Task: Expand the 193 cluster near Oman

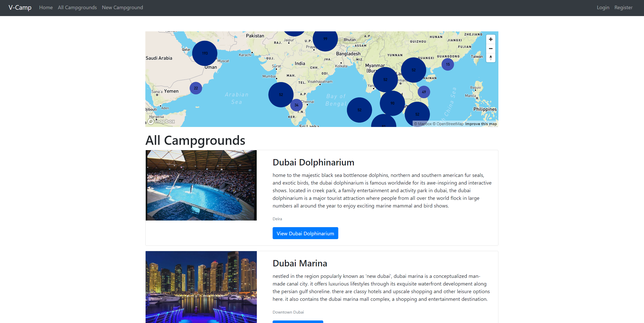Action: [205, 53]
